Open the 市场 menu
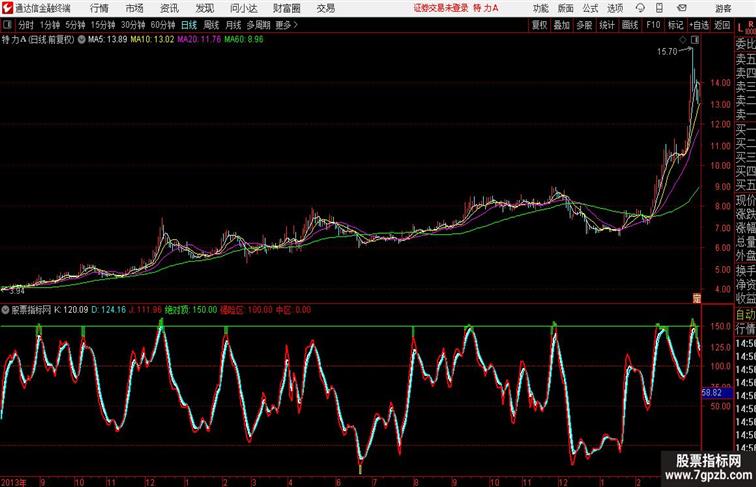The image size is (756, 487). [x=134, y=8]
